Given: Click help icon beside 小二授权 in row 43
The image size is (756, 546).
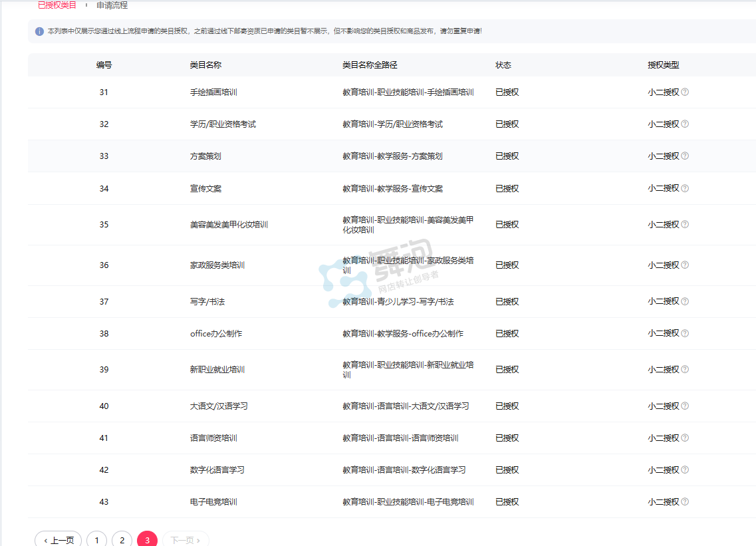Looking at the screenshot, I should point(685,501).
